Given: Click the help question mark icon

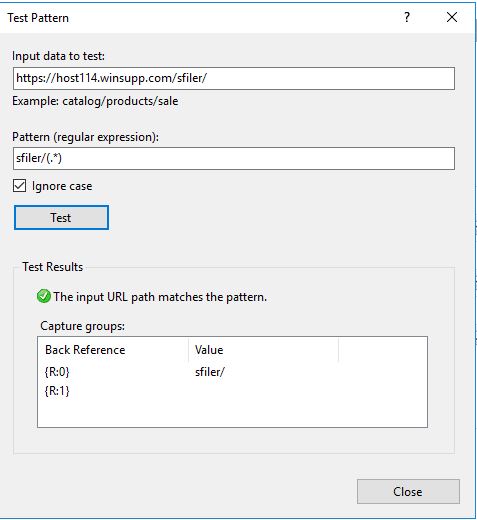Looking at the screenshot, I should (407, 17).
